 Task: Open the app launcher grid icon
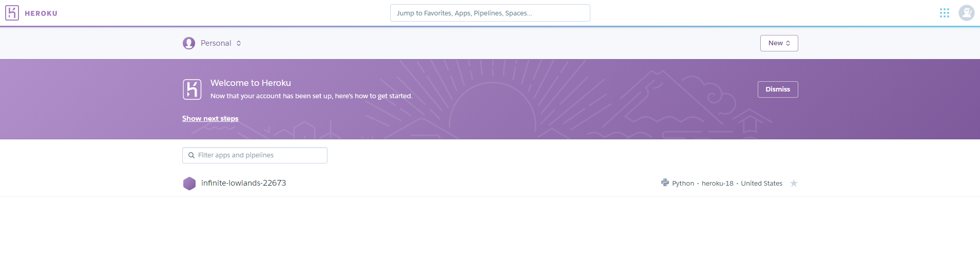click(x=944, y=13)
